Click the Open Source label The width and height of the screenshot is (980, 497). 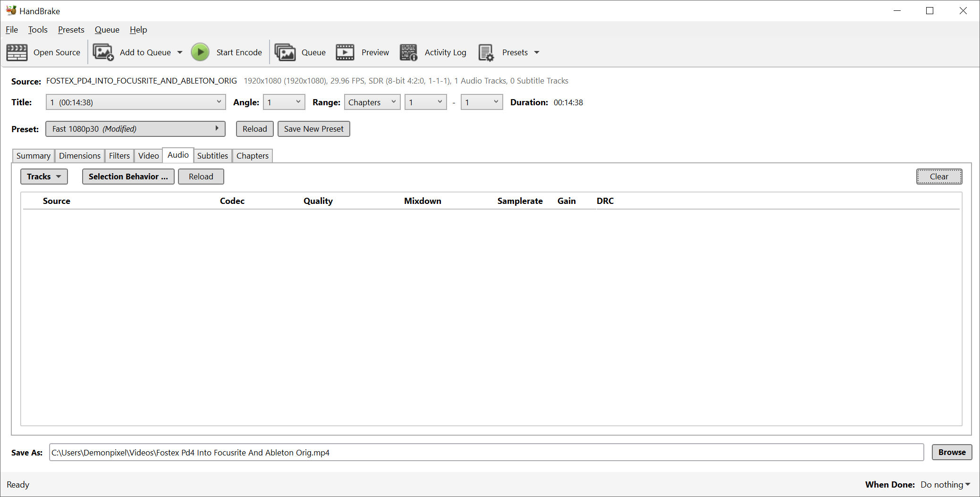(57, 52)
